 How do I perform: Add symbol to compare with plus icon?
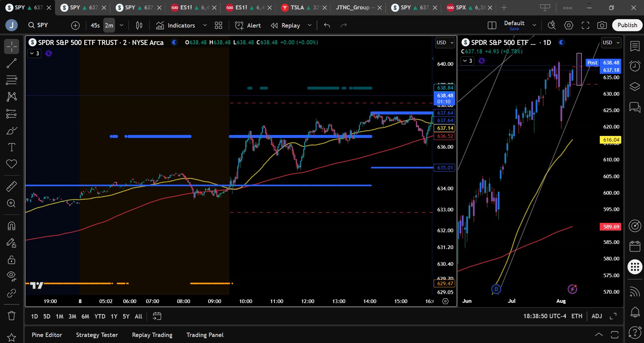(x=75, y=25)
